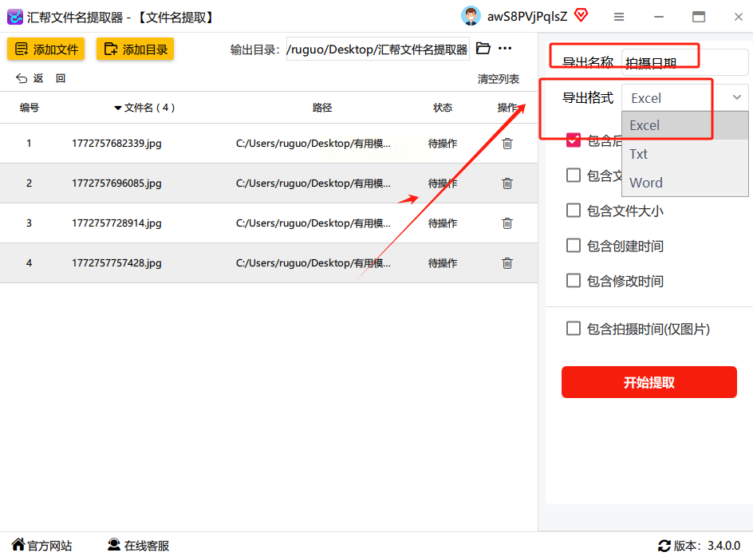This screenshot has height=560, width=753.
Task: Delete row 1772757757428.jpg with trash icon
Action: pyautogui.click(x=507, y=262)
